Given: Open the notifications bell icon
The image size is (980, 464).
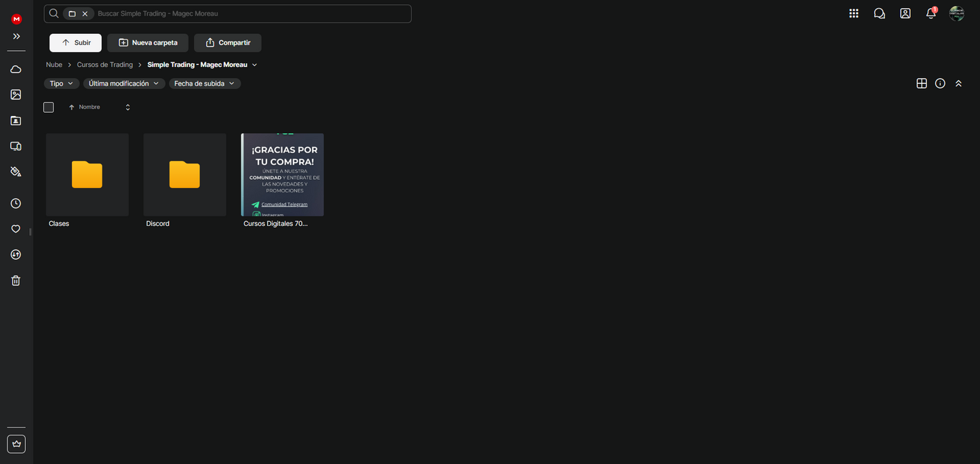Looking at the screenshot, I should point(930,14).
